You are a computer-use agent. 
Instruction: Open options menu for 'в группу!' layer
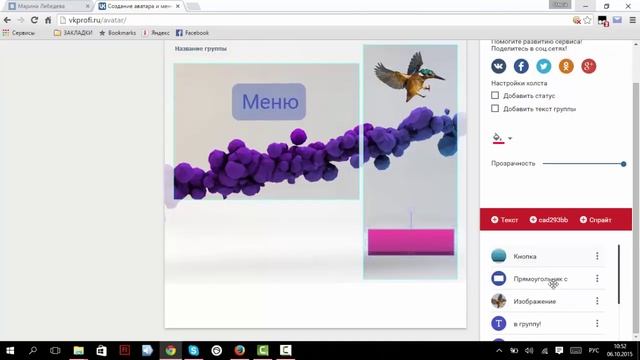[x=597, y=323]
